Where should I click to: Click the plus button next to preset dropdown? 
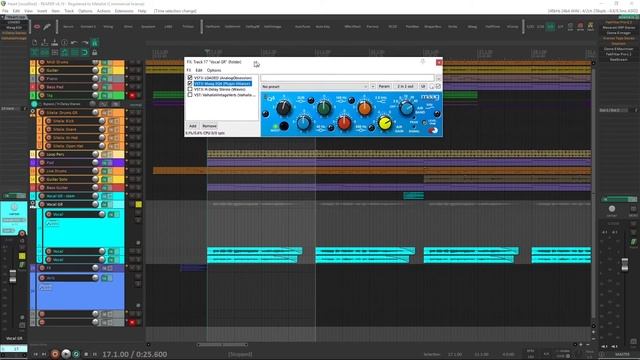pyautogui.click(x=373, y=87)
